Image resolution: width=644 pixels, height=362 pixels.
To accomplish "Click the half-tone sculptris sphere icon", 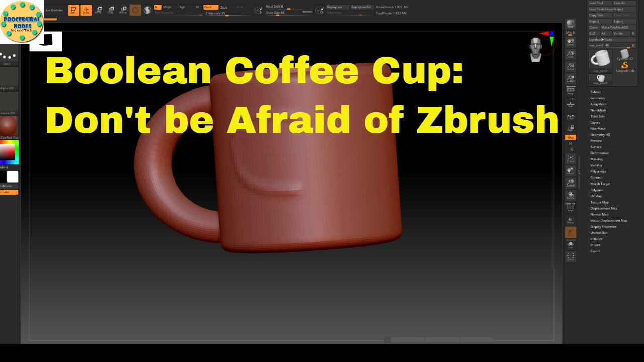I will (148, 10).
